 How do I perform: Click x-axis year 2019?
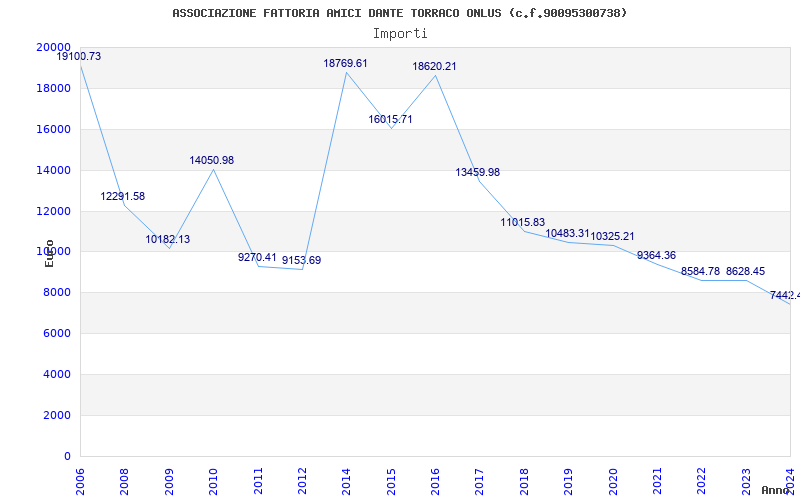568,481
